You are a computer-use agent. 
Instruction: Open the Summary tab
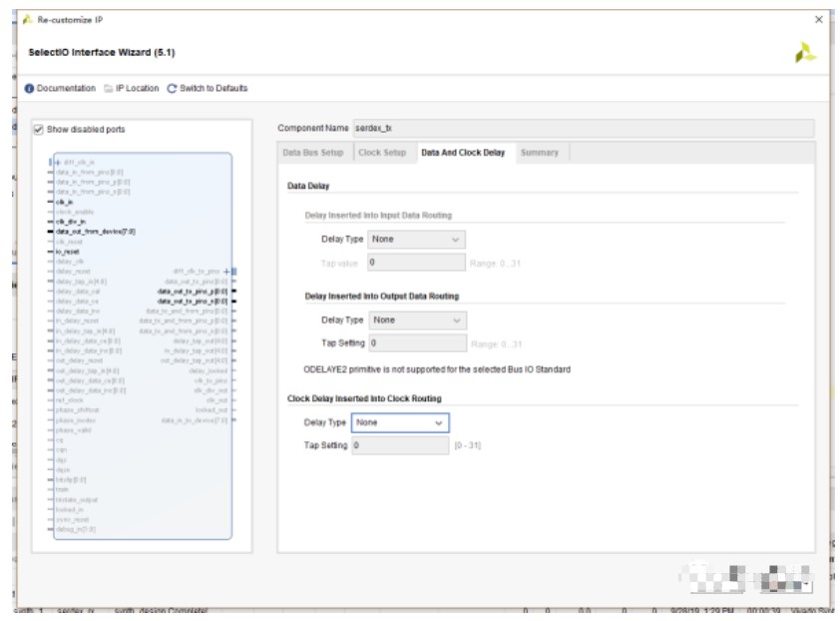coord(540,153)
